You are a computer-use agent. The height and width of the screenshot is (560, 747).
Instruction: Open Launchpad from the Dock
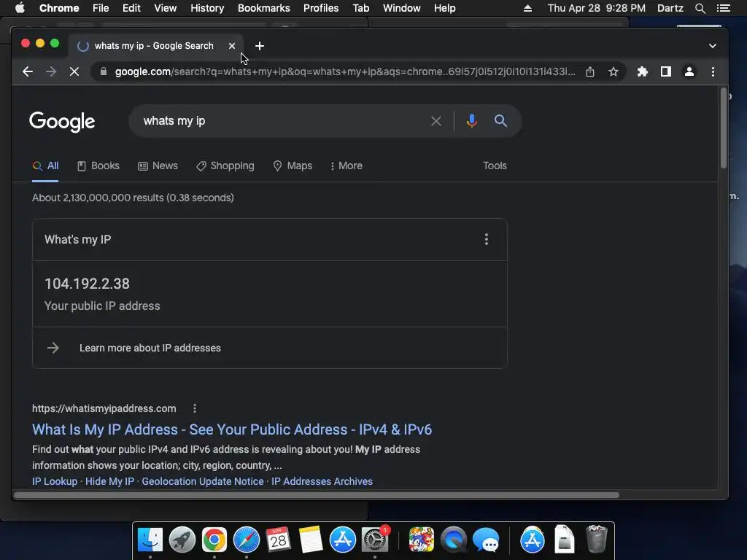pos(182,540)
